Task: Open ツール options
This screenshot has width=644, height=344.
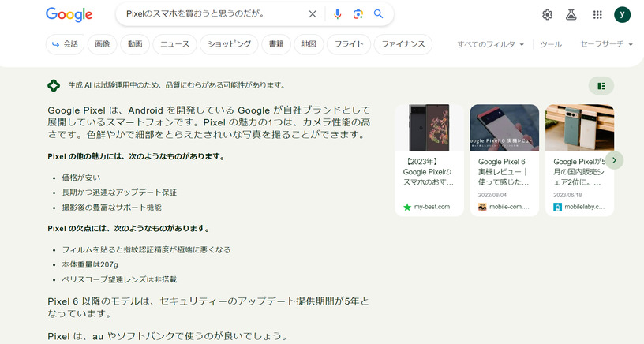Action: point(550,44)
